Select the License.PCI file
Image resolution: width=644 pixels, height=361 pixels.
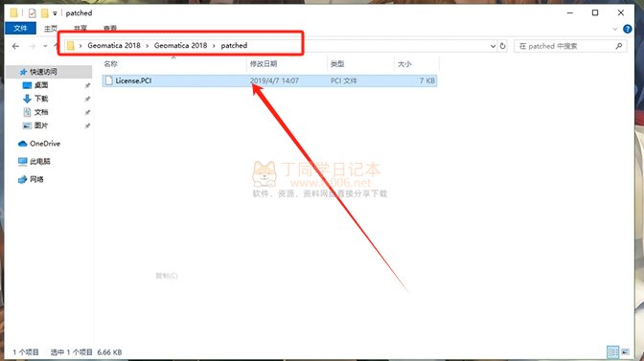click(x=269, y=80)
